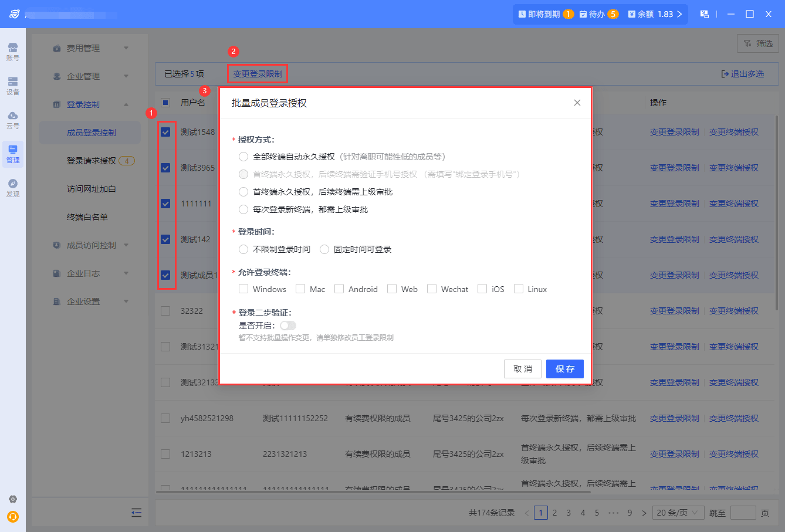Open the 设备 sidebar section
785x532 pixels.
point(13,86)
